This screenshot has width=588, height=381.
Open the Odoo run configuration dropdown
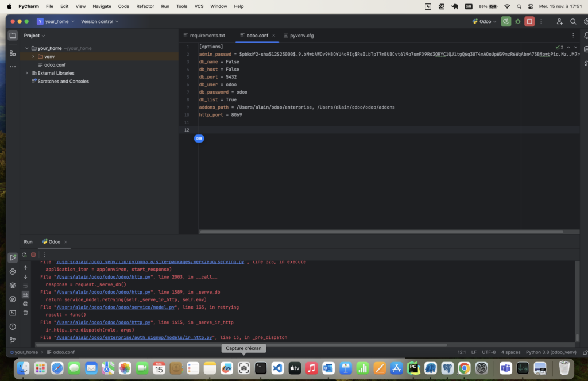point(484,21)
